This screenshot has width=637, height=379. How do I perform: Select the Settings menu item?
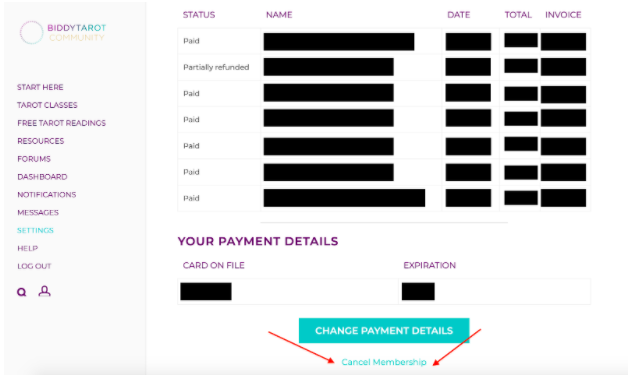[x=35, y=230]
